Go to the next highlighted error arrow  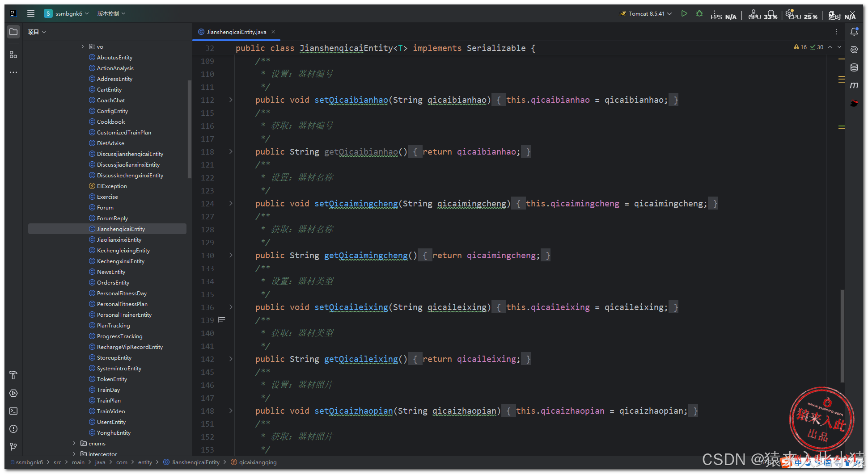[839, 47]
